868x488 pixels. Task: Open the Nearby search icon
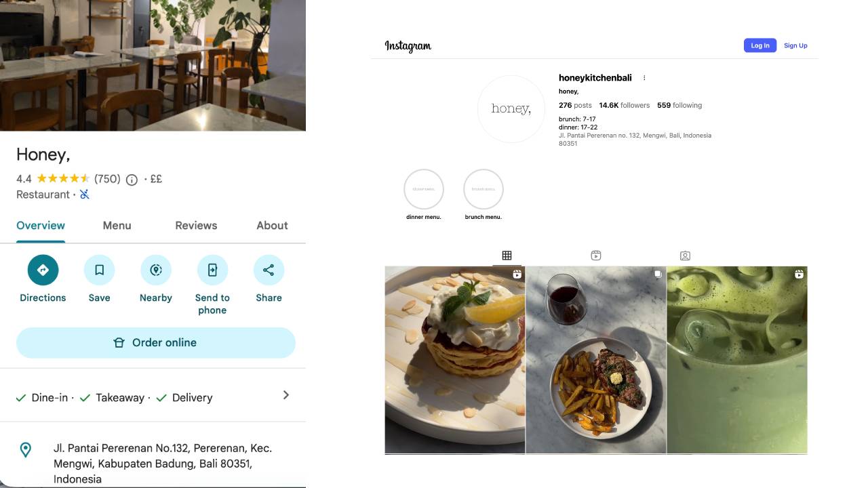click(155, 270)
